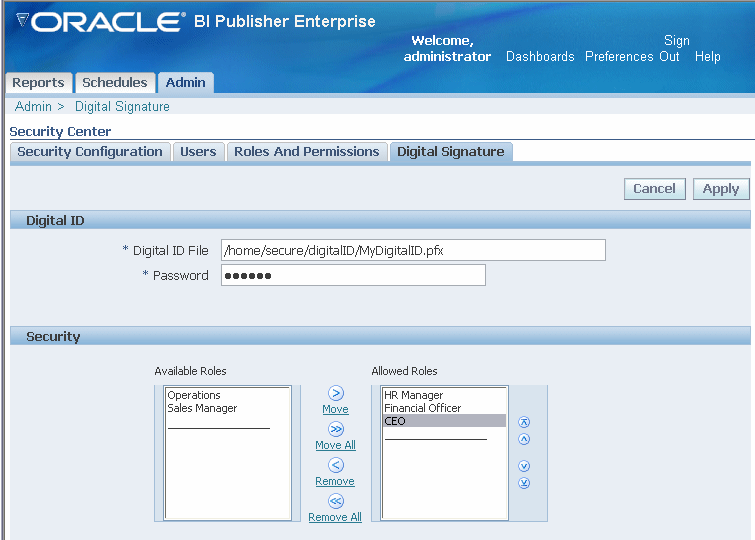Click the Move text link
755x540 pixels.
pos(336,409)
